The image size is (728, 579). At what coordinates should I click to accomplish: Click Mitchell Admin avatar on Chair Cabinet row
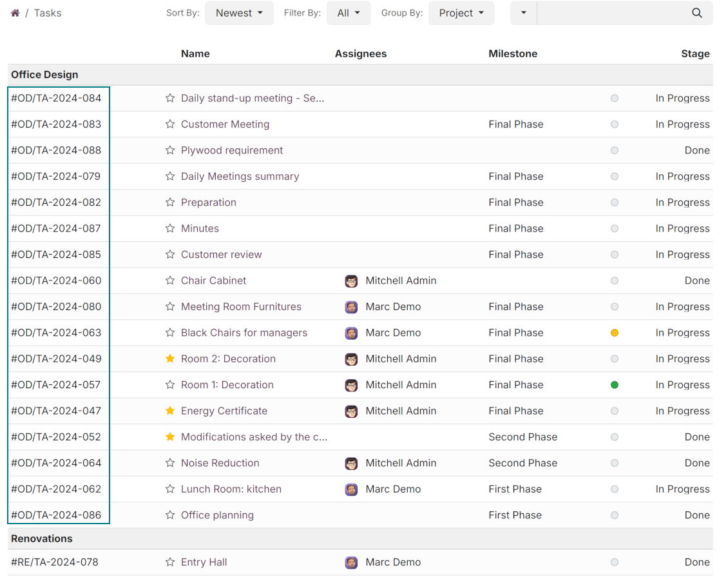(351, 280)
